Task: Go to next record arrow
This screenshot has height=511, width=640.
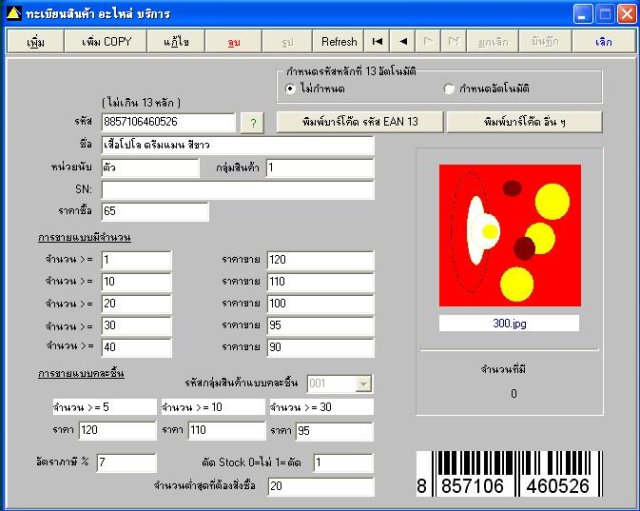Action: tap(428, 41)
